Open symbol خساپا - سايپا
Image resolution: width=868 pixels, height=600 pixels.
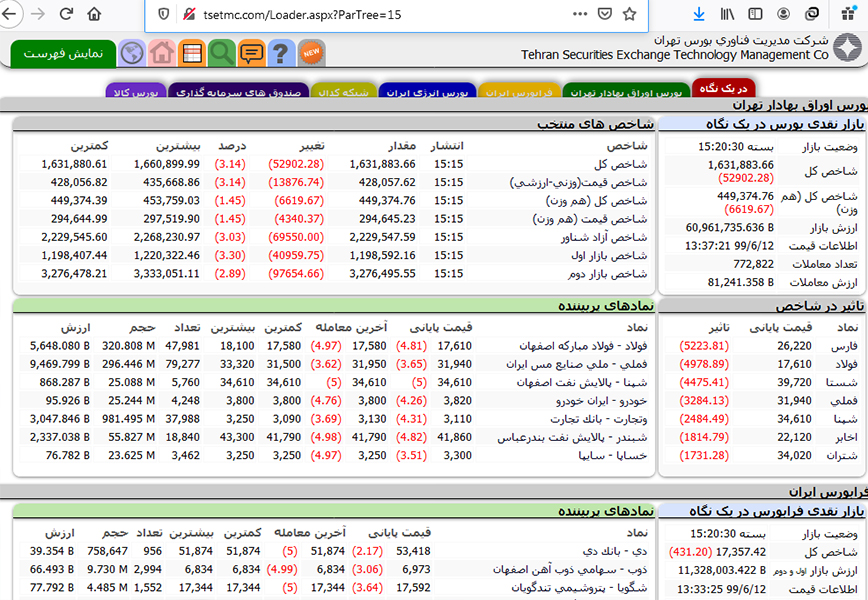(613, 456)
